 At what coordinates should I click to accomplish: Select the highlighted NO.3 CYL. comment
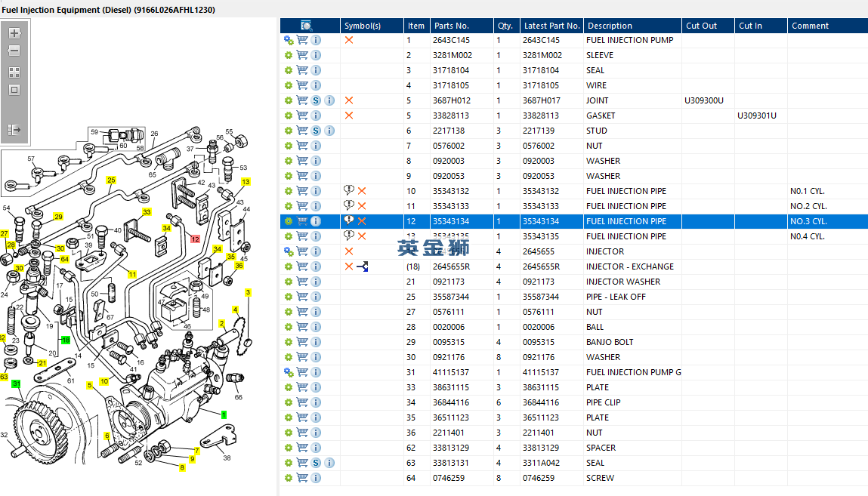808,221
